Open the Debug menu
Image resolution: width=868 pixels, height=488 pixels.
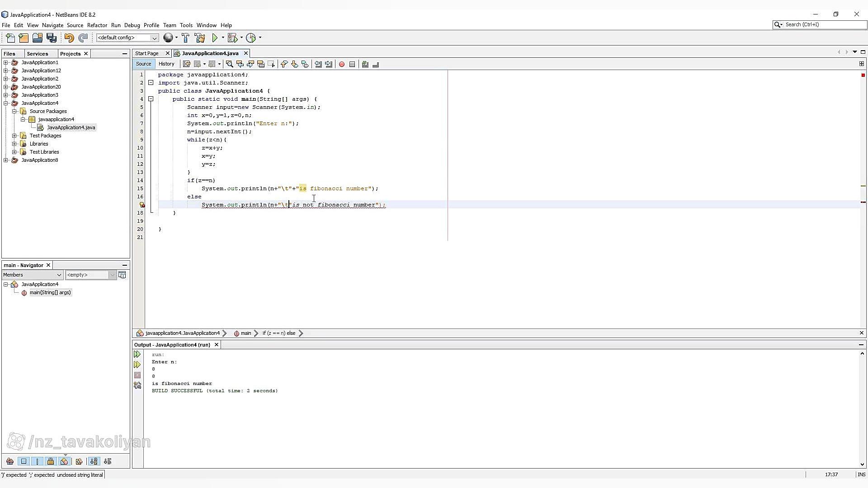pyautogui.click(x=132, y=25)
